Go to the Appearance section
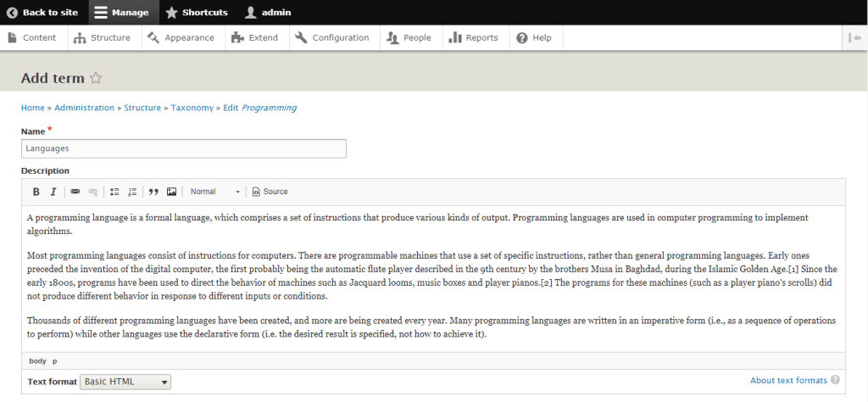The height and width of the screenshot is (402, 868). tap(181, 37)
